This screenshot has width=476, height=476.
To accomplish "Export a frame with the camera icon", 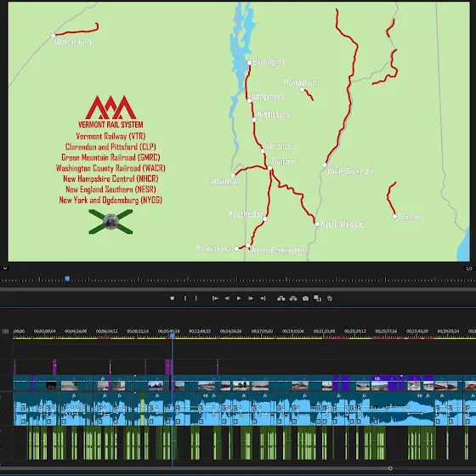I will pyautogui.click(x=305, y=298).
